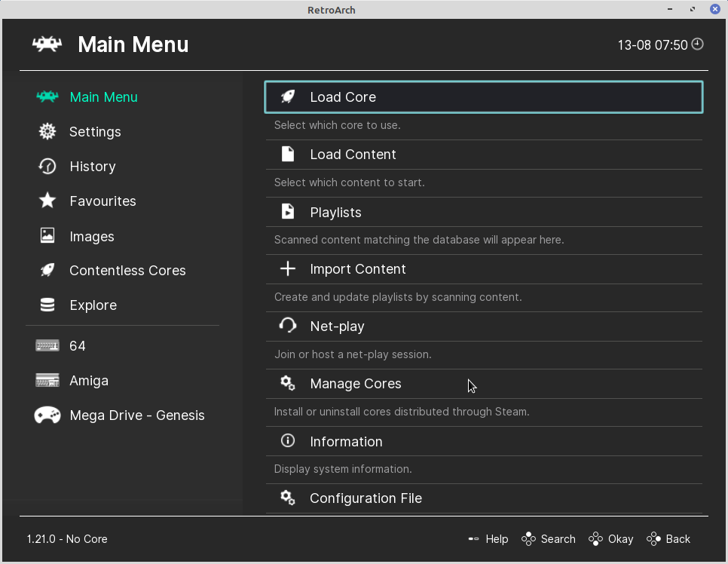Click the Manage Cores gears icon

pyautogui.click(x=288, y=383)
